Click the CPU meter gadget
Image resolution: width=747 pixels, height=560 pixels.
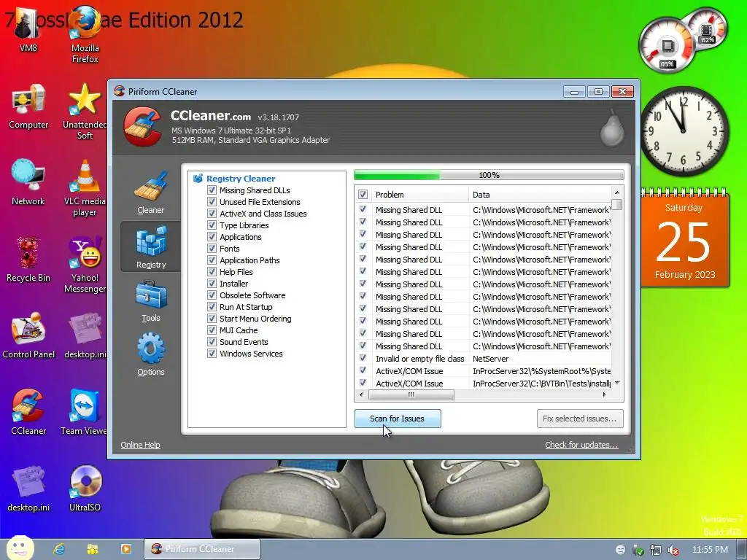point(668,46)
